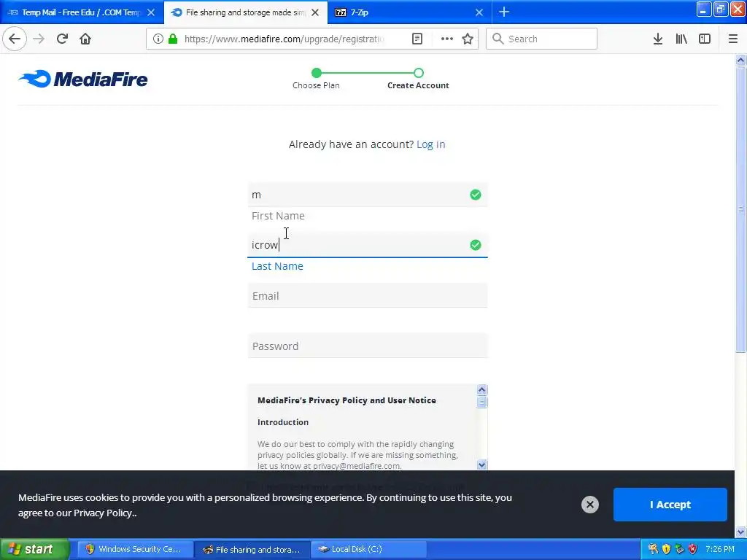This screenshot has height=560, width=747.
Task: Click the MediaFire logo
Action: pyautogui.click(x=83, y=79)
